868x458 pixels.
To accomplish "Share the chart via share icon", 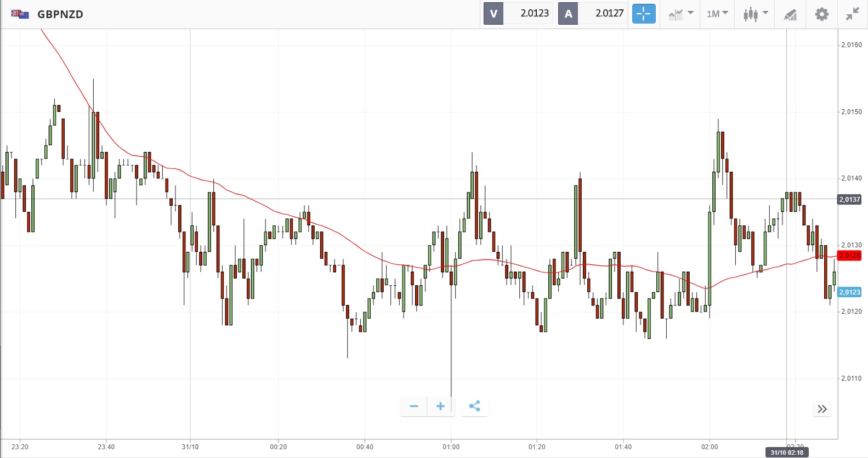I will 474,406.
